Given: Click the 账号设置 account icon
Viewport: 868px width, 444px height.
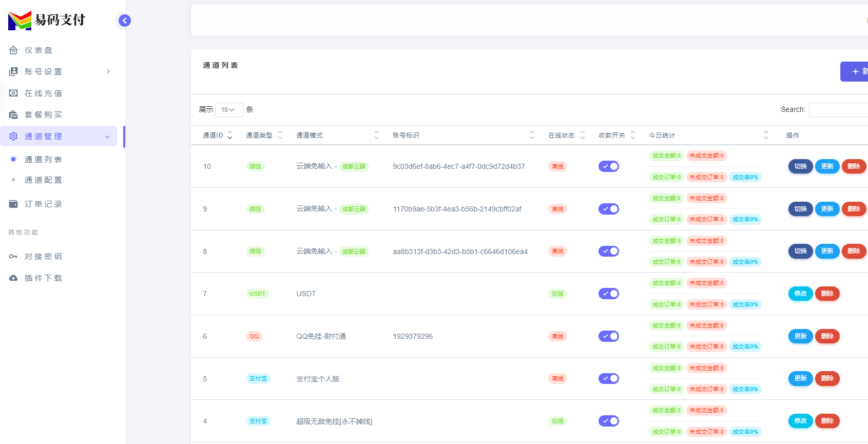Looking at the screenshot, I should 13,72.
